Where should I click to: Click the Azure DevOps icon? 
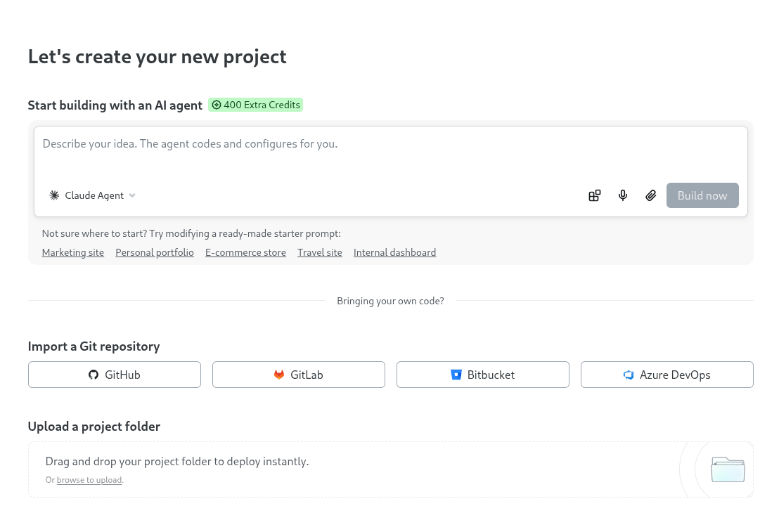click(x=629, y=375)
